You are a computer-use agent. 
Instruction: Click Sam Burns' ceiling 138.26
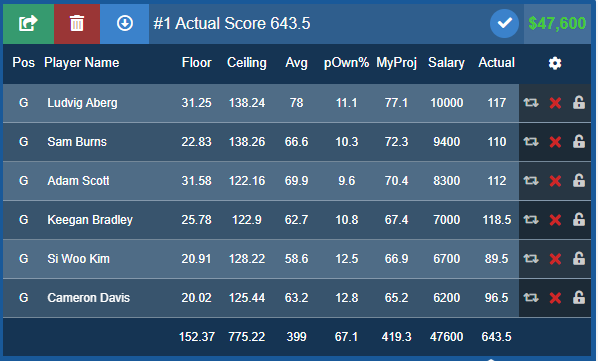tap(247, 142)
